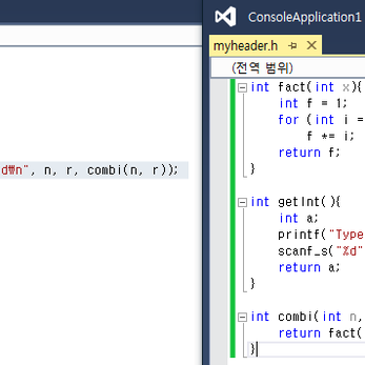
Task: Click the scanf_s line in getInt
Action: [x=321, y=251]
